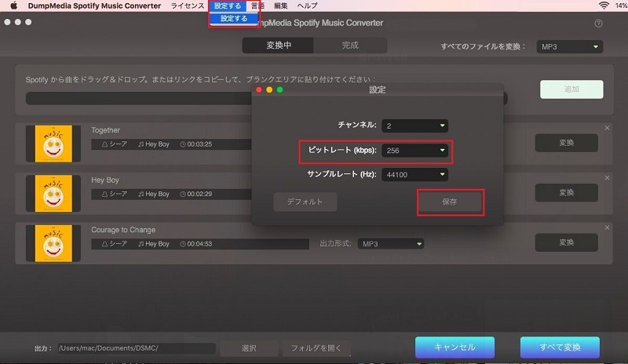This screenshot has width=628, height=364.
Task: Open the ライセンス menu
Action: click(x=188, y=5)
